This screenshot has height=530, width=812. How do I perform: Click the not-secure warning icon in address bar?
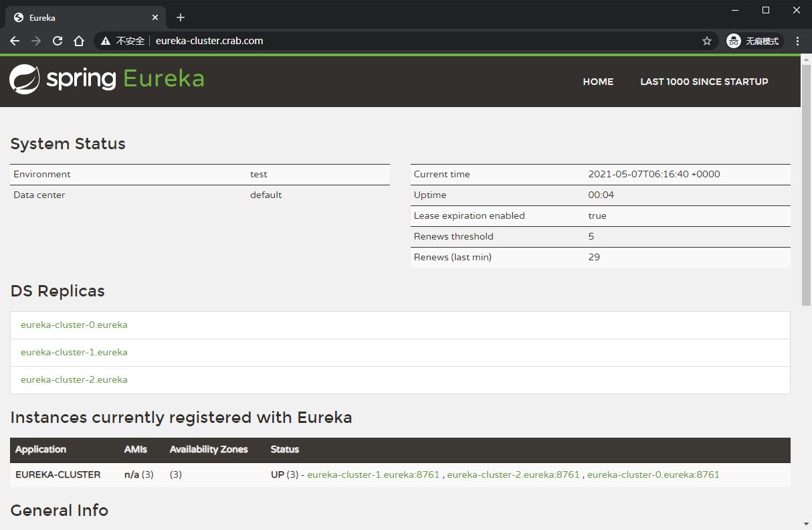pos(105,41)
